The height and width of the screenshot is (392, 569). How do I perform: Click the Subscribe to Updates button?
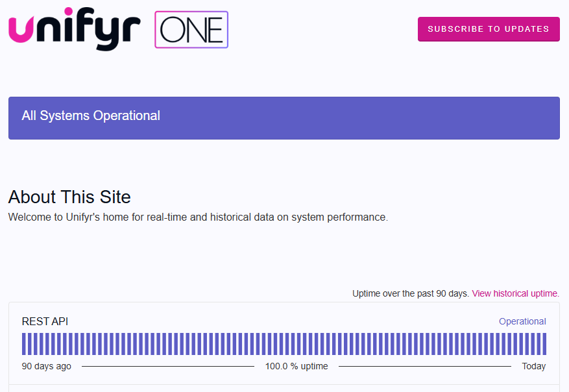489,29
